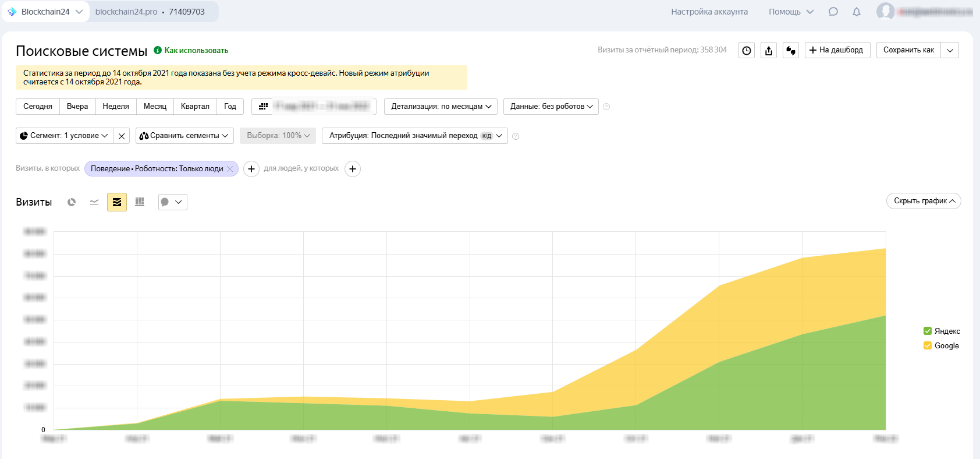Open the notifications bell icon
980x459 pixels.
(x=857, y=12)
